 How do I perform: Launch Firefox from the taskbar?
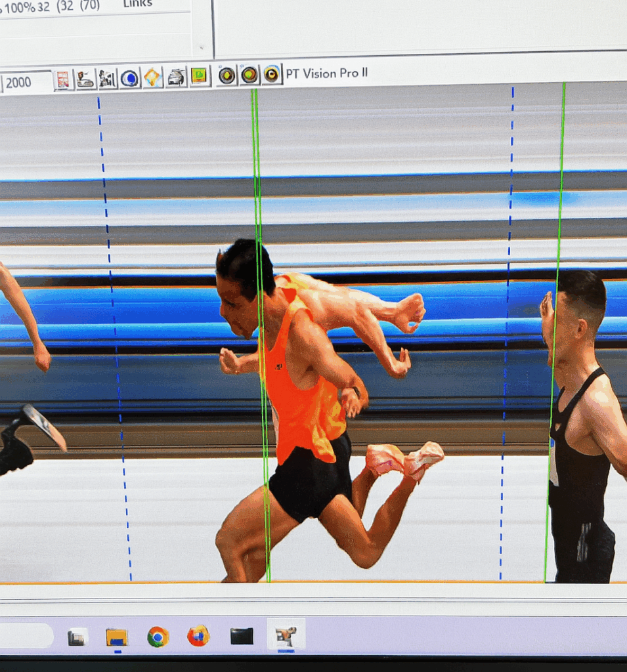[198, 635]
